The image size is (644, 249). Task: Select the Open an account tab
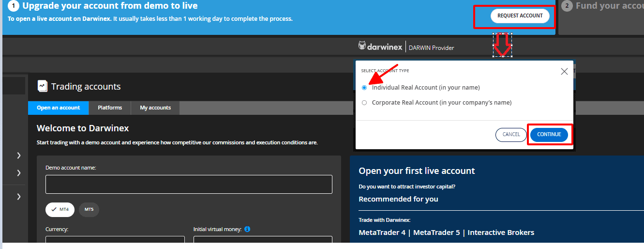click(x=59, y=108)
